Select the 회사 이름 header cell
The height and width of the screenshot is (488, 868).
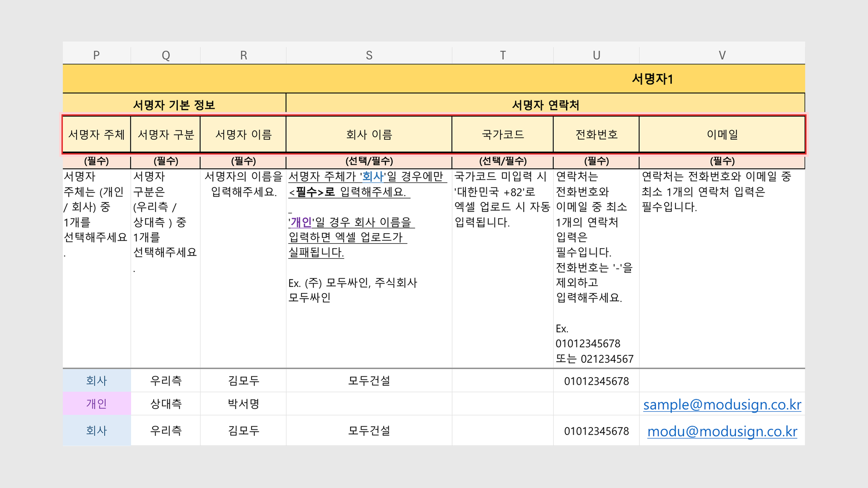click(x=369, y=135)
